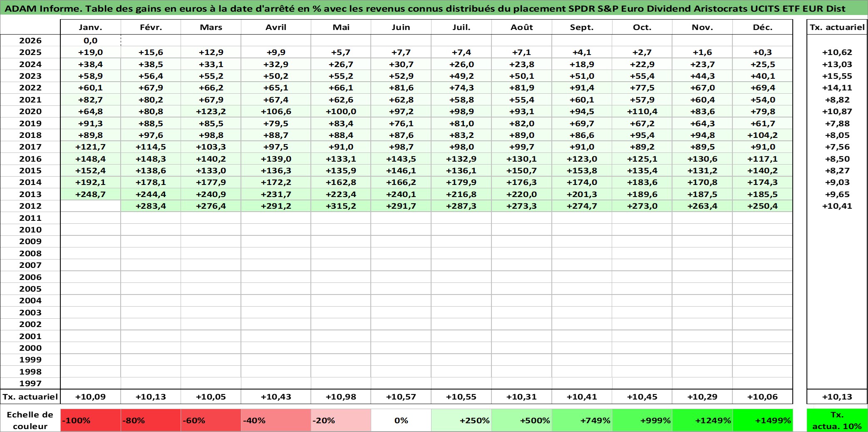Click the Août column header
This screenshot has height=432, width=868.
tap(522, 27)
